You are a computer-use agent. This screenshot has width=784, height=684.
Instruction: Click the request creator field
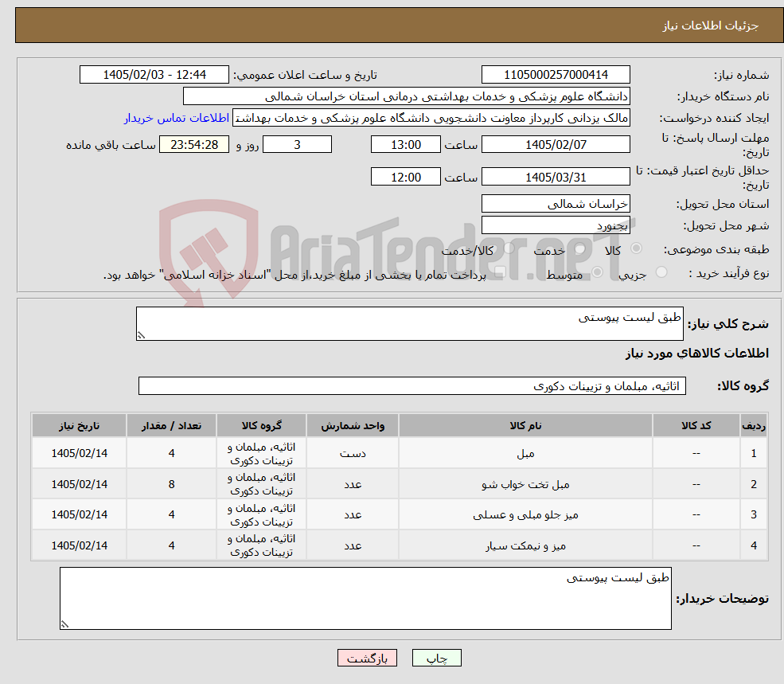[x=431, y=118]
